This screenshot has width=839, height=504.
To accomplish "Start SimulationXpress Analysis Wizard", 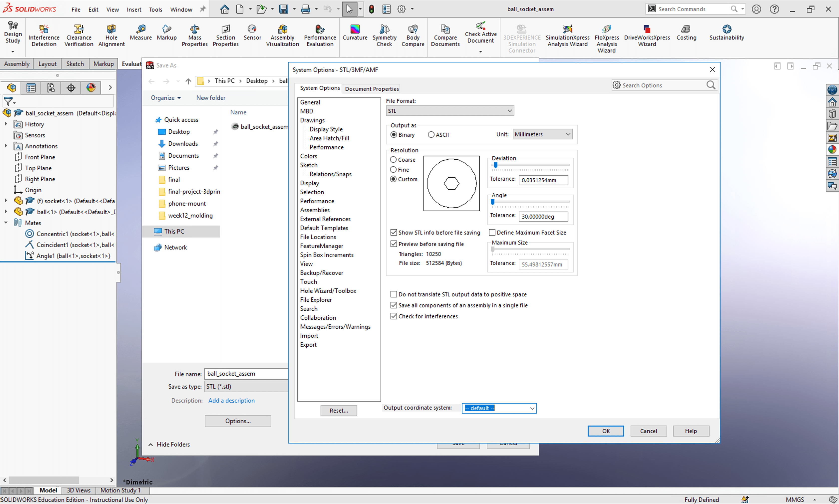I will pyautogui.click(x=568, y=35).
